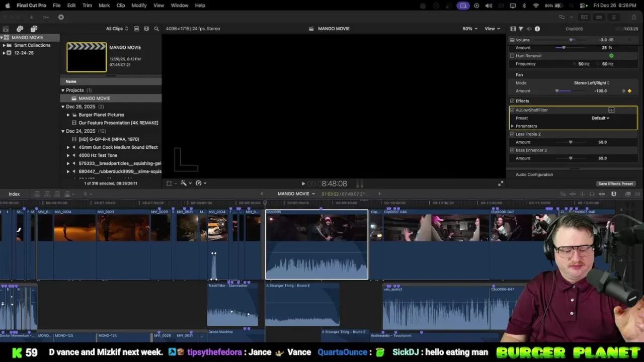Click the volume icon in menu bar

pos(490,6)
